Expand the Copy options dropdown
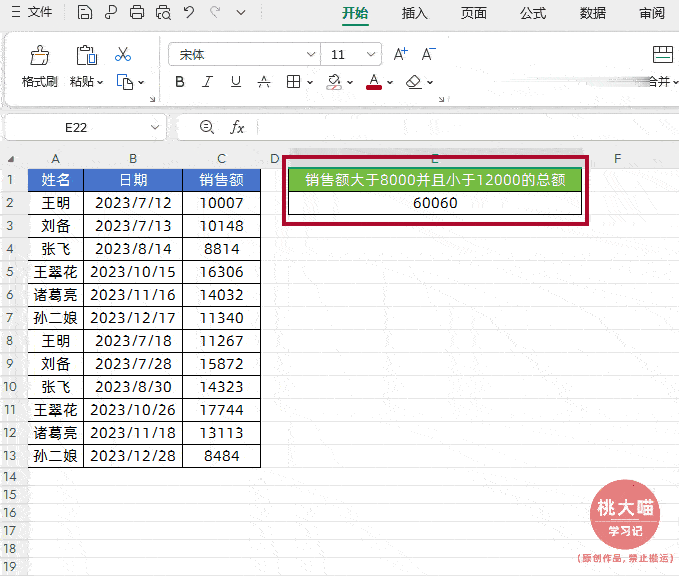 click(141, 82)
